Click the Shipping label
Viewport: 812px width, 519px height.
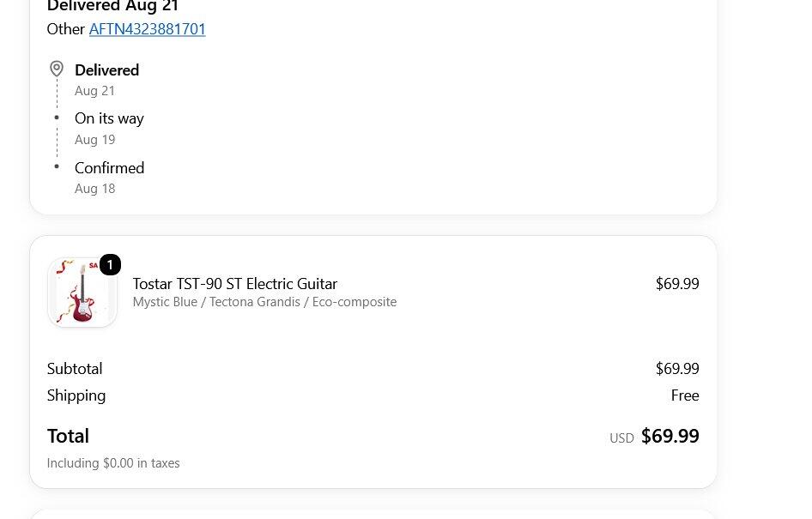(x=76, y=395)
